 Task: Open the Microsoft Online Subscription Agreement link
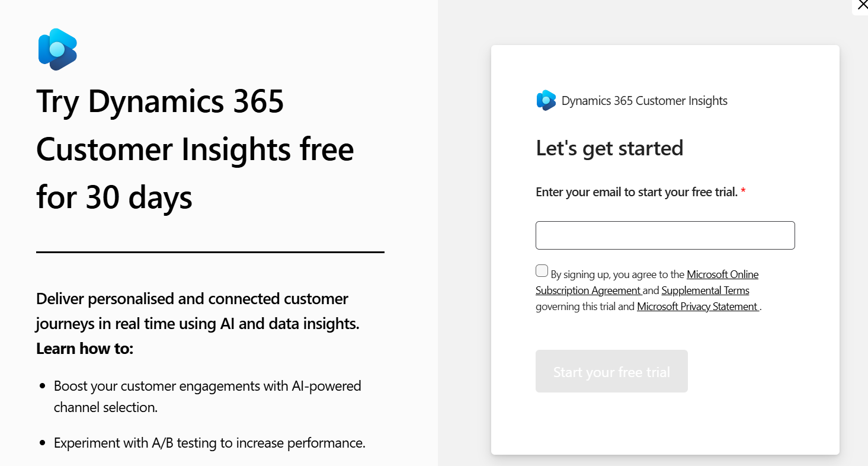(647, 282)
